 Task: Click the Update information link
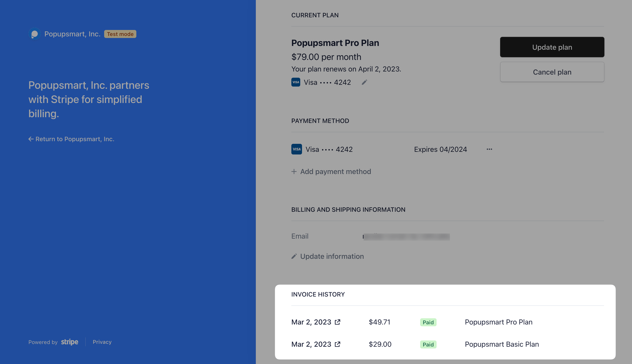pyautogui.click(x=332, y=256)
